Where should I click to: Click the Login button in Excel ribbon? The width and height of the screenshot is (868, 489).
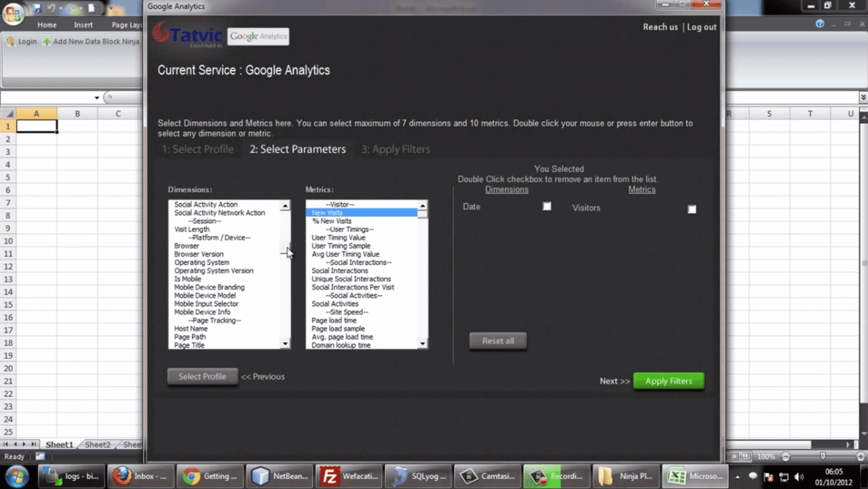[22, 41]
